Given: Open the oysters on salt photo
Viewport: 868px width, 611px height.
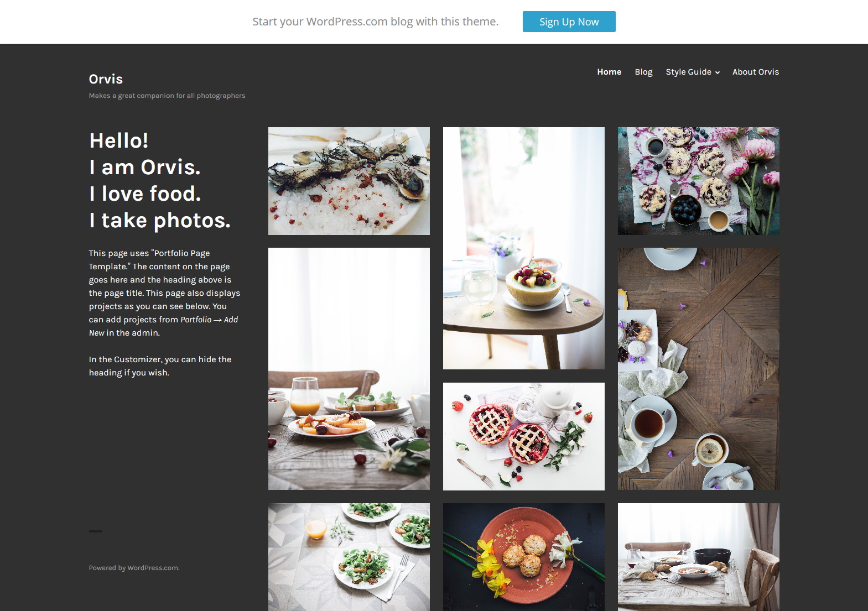Looking at the screenshot, I should point(349,181).
